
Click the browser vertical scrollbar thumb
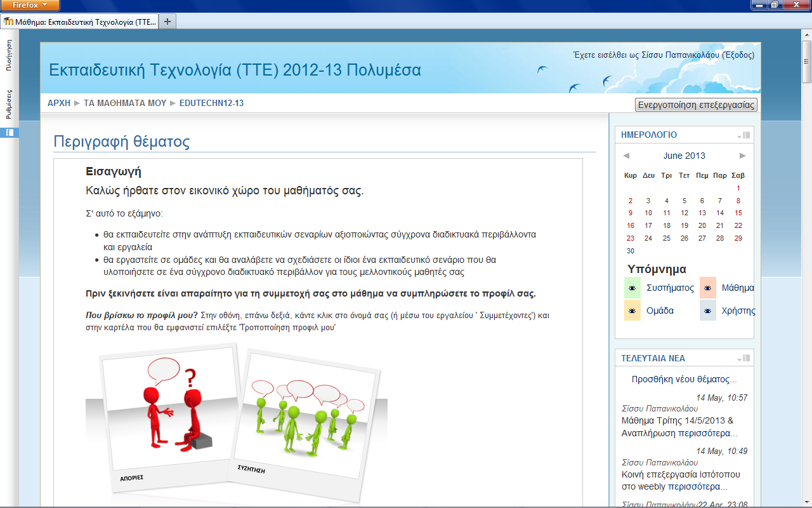pos(806,61)
